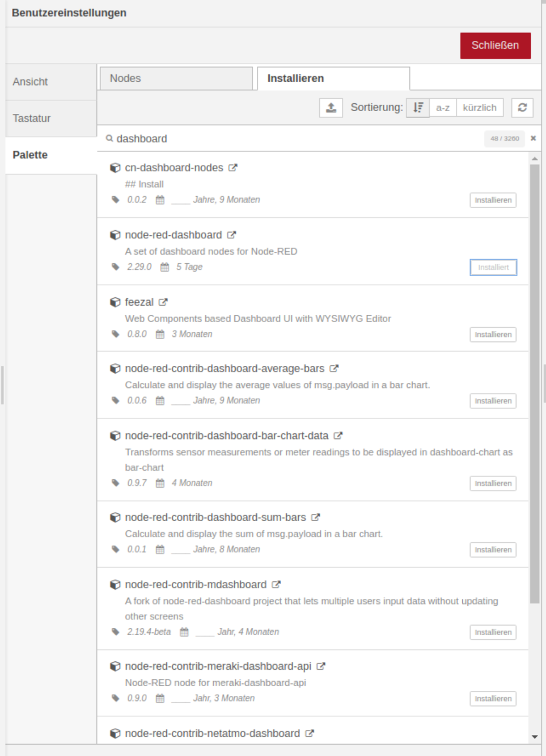This screenshot has width=546, height=756.
Task: Install the feezal package
Action: click(493, 335)
